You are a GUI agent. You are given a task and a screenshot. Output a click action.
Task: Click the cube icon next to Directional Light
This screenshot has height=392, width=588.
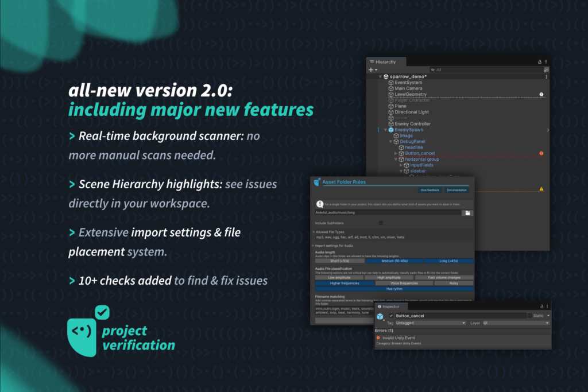pos(390,112)
